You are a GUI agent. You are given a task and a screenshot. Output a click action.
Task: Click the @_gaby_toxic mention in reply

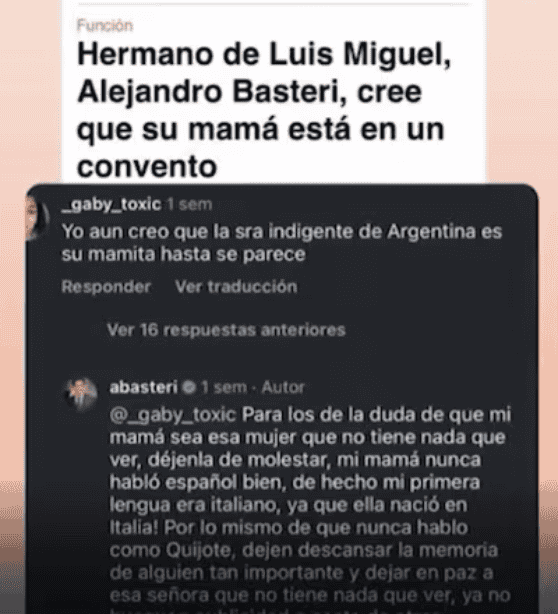pyautogui.click(x=173, y=415)
